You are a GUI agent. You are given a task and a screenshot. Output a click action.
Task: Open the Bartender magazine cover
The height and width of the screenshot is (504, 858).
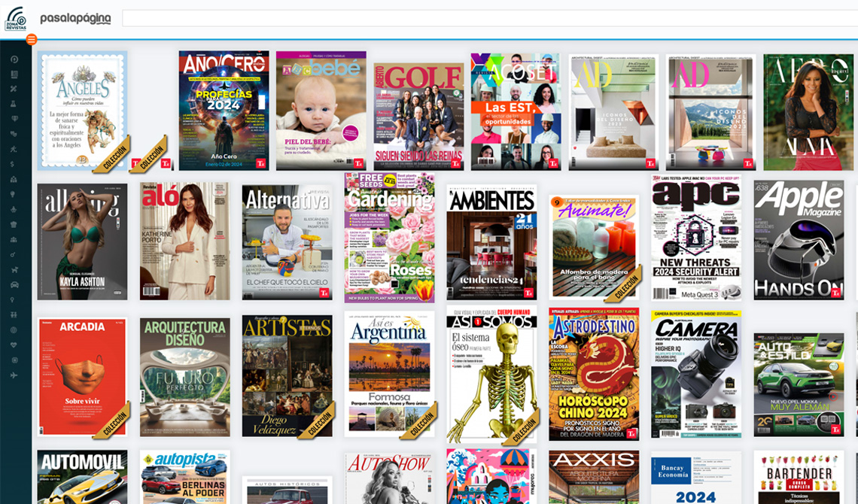pos(799,477)
